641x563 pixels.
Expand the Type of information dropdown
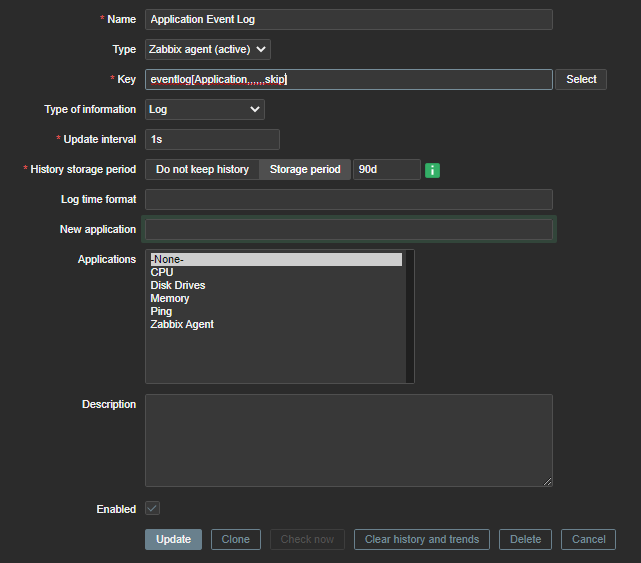[x=204, y=109]
